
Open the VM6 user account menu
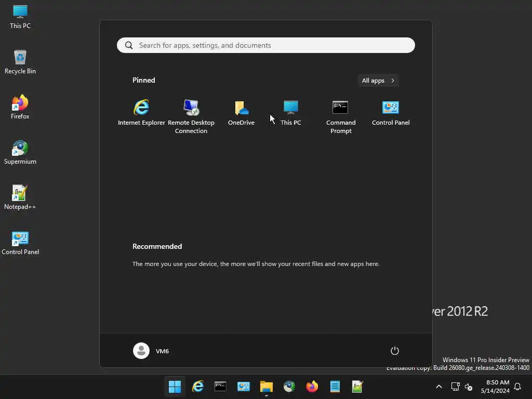(151, 351)
